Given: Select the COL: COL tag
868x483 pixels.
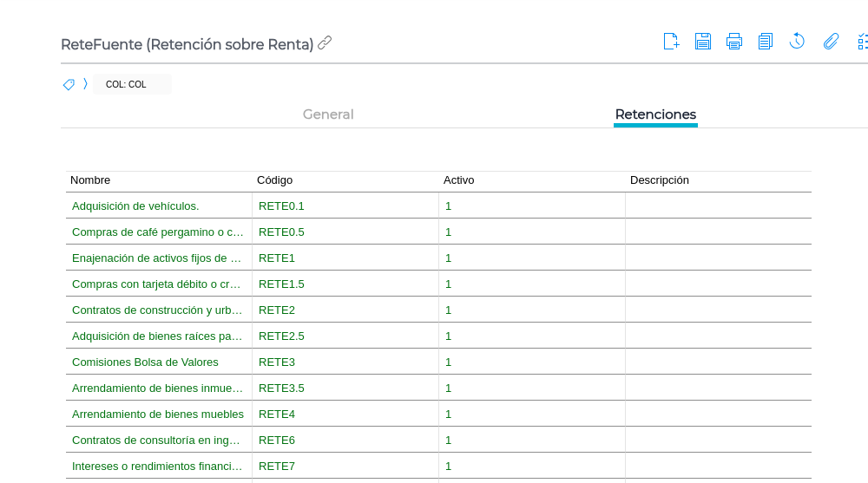Looking at the screenshot, I should click(x=126, y=84).
